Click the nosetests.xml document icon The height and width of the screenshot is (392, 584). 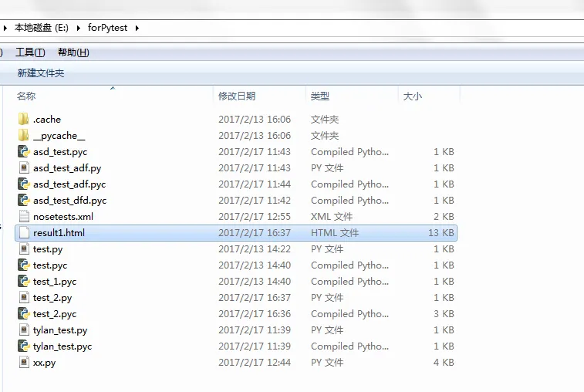tap(24, 217)
